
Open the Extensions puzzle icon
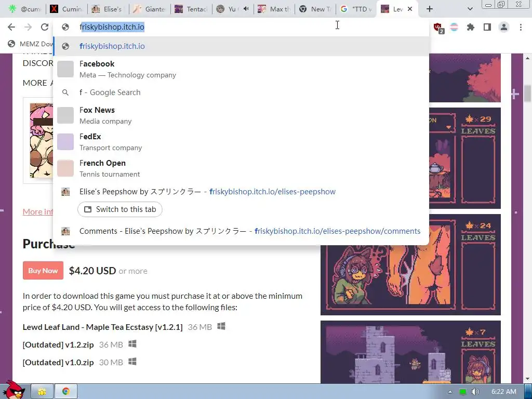[471, 27]
